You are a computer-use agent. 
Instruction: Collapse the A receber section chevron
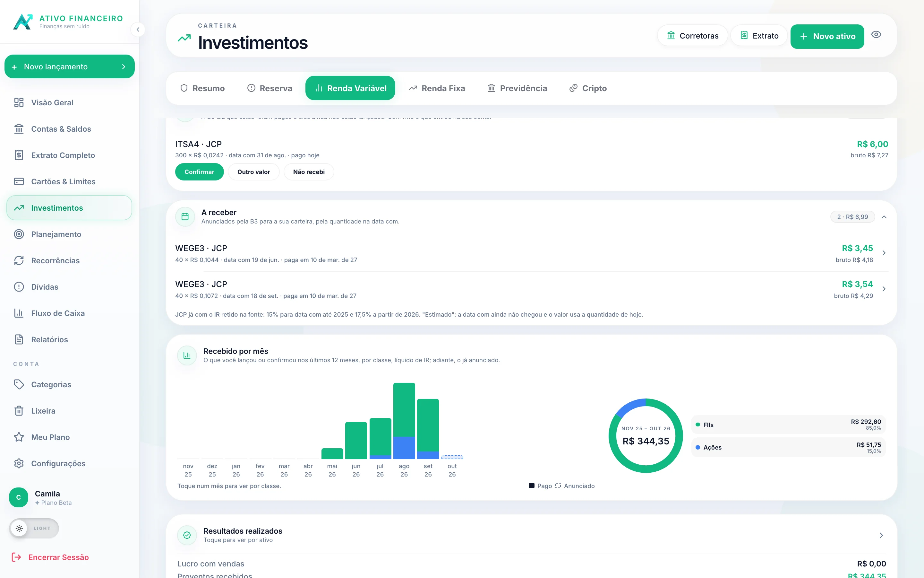pos(884,217)
